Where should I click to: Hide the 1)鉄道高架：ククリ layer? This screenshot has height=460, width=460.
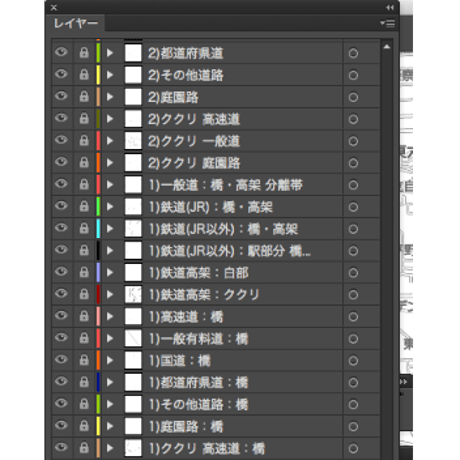[61, 294]
